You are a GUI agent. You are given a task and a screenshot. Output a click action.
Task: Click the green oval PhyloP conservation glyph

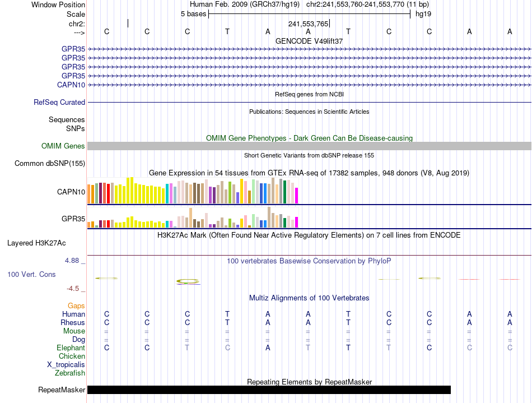188,281
